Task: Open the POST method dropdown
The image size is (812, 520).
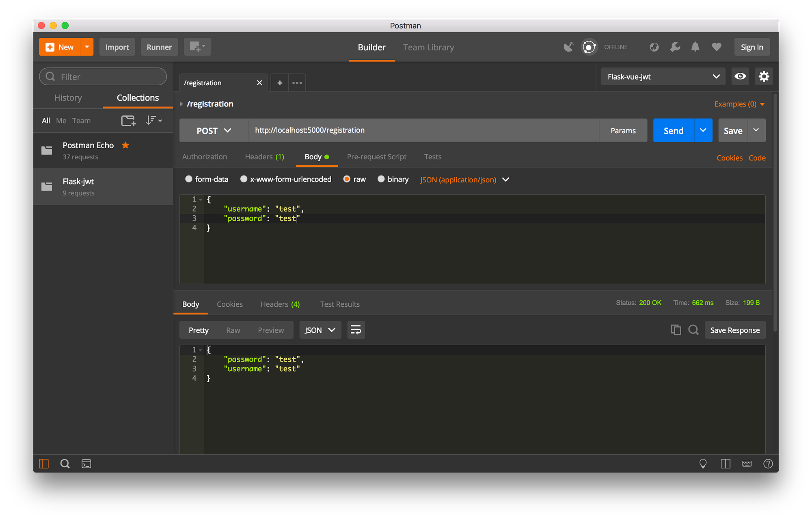Action: coord(214,130)
